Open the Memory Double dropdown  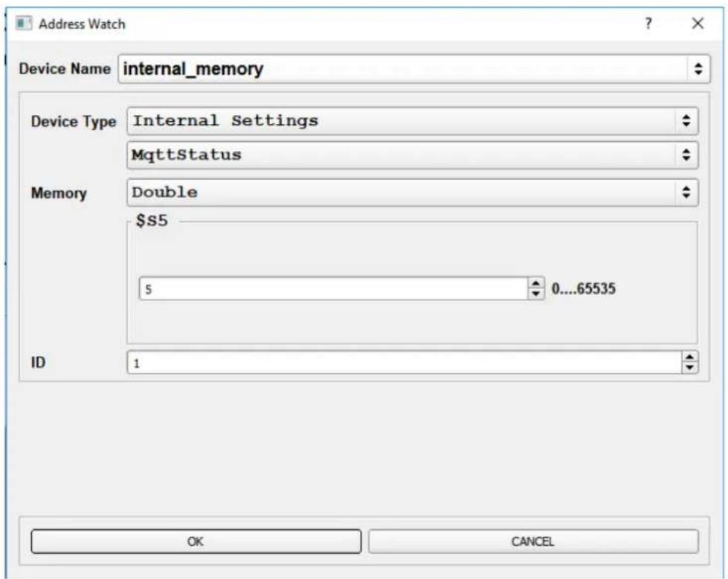(412, 193)
